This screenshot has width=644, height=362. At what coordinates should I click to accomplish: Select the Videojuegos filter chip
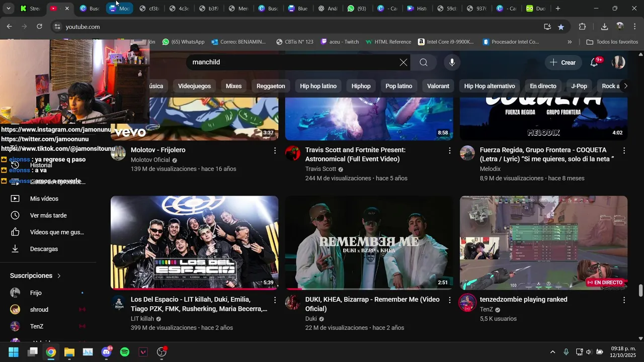[x=194, y=86]
